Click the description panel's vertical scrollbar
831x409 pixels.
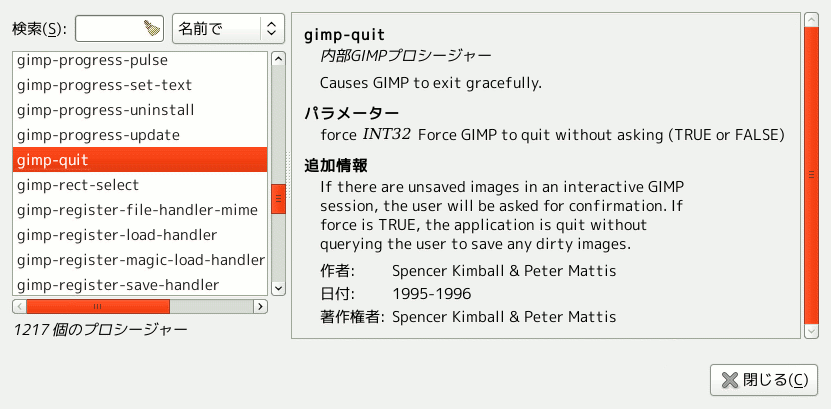[810, 175]
